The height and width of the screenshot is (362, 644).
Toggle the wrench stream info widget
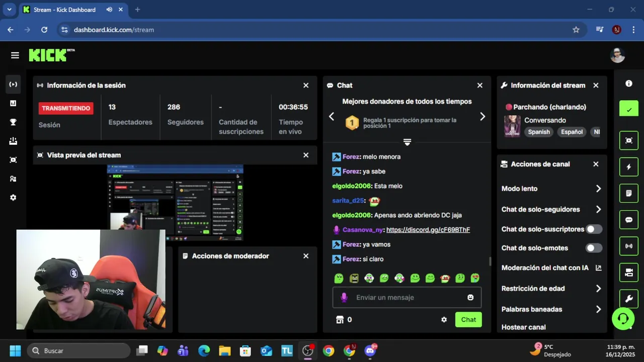point(629,299)
